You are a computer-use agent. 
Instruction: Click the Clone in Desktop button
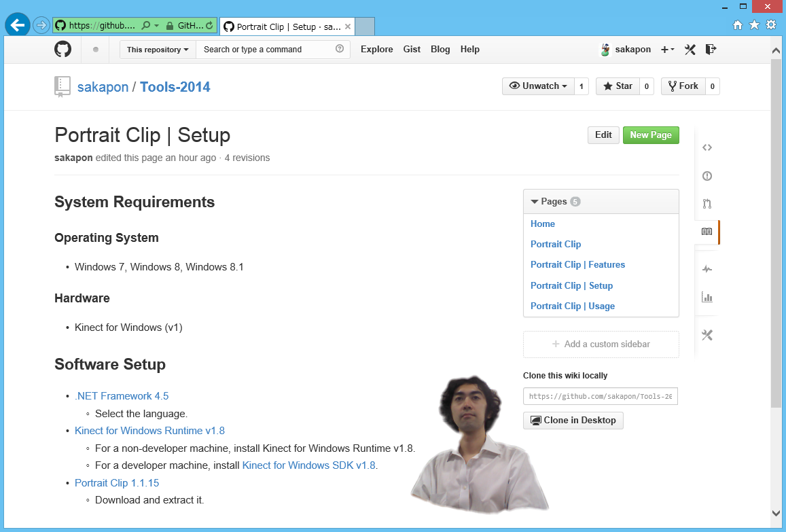tap(573, 420)
